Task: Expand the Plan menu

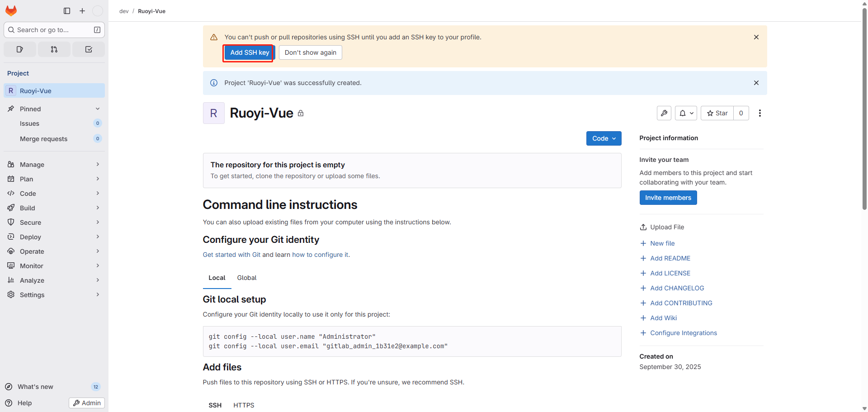Action: tap(54, 179)
